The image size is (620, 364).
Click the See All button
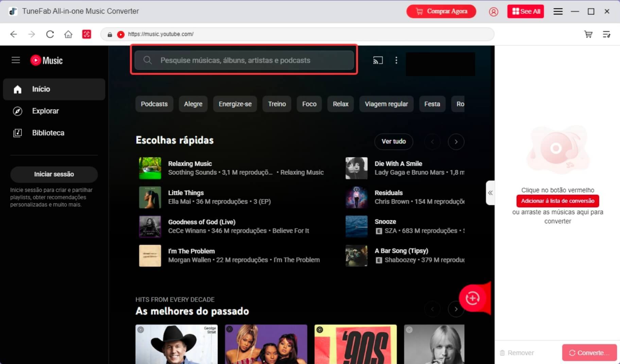pyautogui.click(x=526, y=11)
